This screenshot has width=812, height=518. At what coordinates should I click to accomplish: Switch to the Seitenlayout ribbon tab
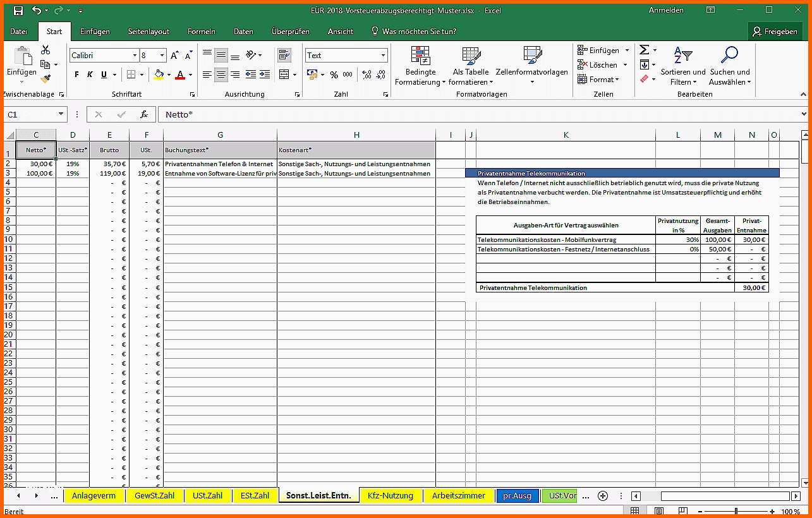148,31
